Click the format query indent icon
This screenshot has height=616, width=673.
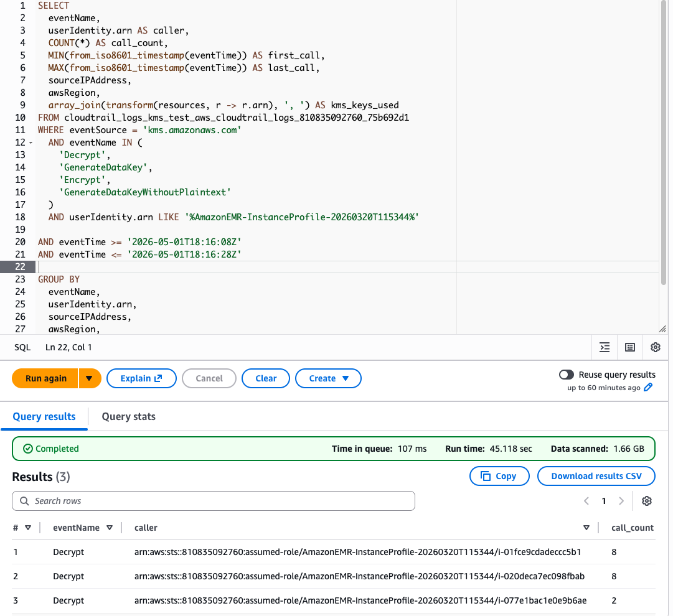tap(605, 347)
